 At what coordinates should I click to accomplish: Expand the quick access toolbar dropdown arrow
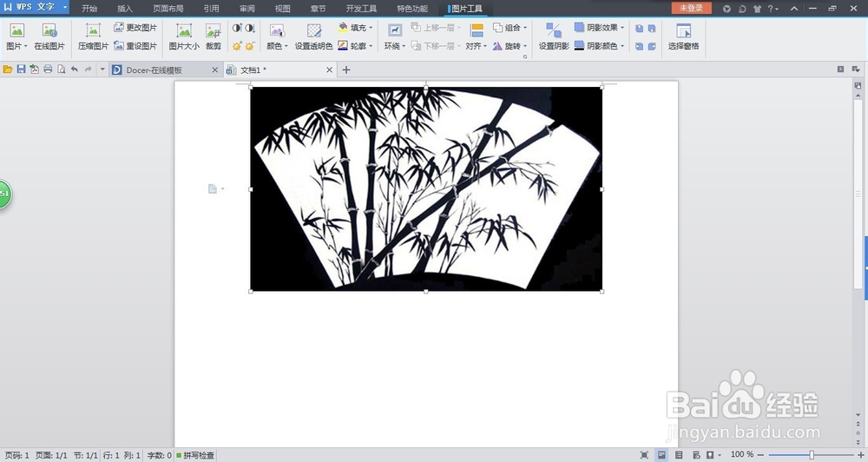102,69
